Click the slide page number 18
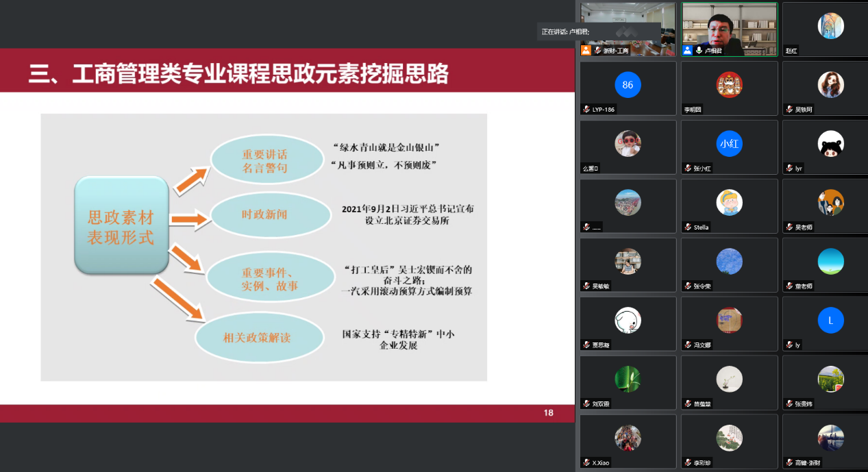868x472 pixels. pos(548,412)
